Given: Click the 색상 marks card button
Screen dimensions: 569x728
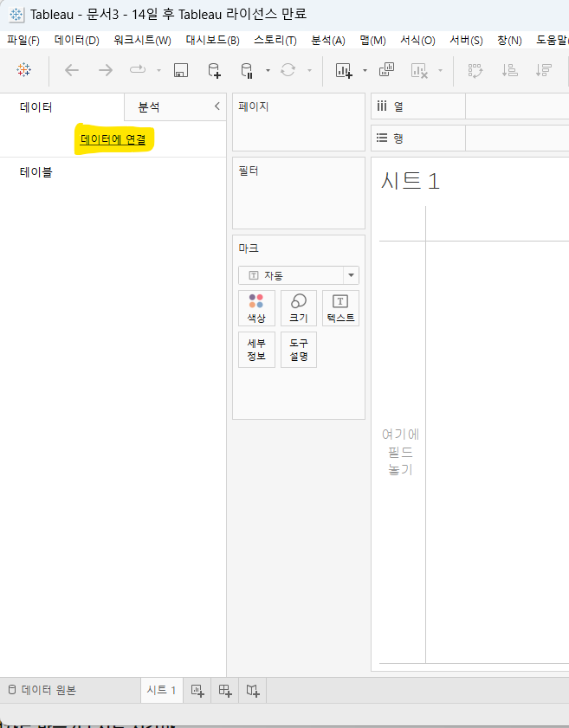Looking at the screenshot, I should click(256, 308).
